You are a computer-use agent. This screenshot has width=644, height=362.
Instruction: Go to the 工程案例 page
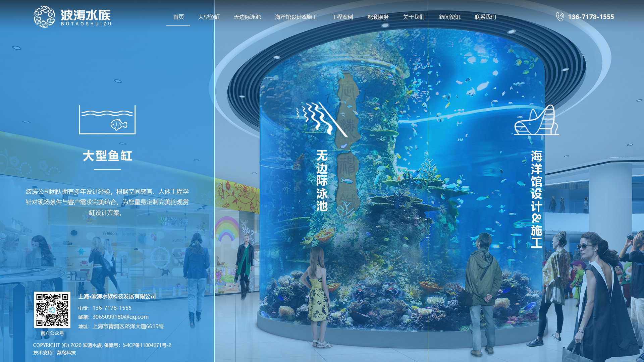342,17
